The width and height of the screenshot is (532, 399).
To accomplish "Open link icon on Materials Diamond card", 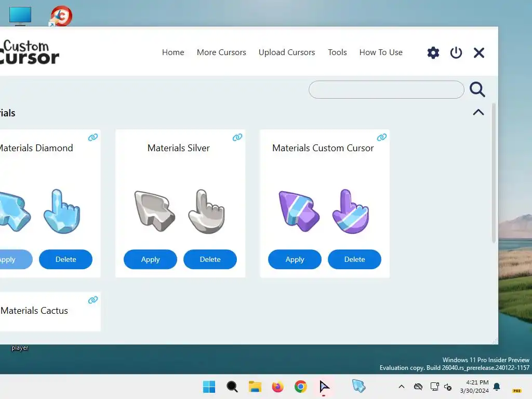I will tap(93, 137).
